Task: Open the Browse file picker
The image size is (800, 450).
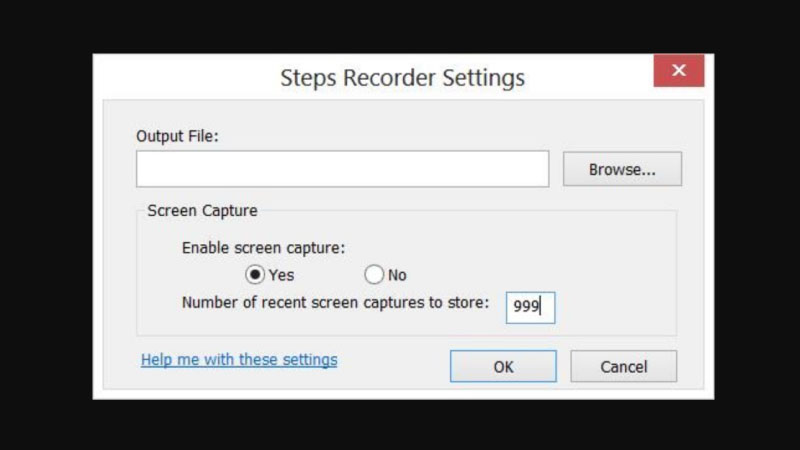Action: 622,169
